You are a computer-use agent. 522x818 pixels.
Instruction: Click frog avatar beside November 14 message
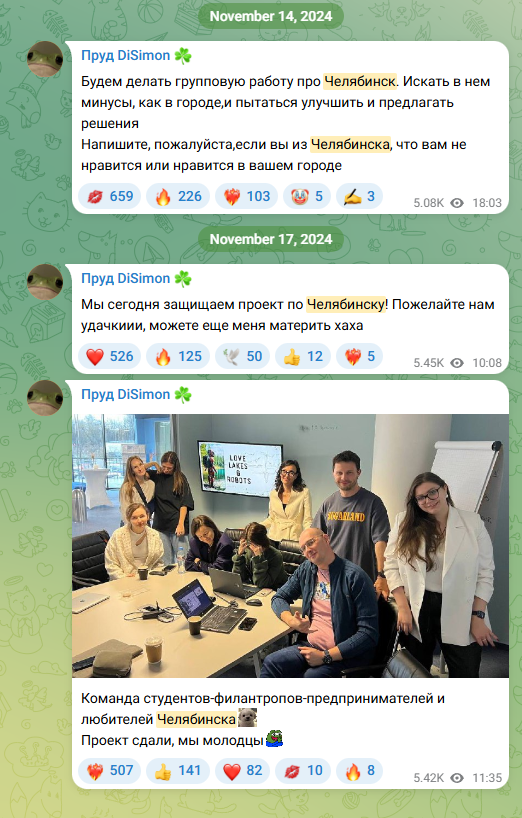point(45,59)
